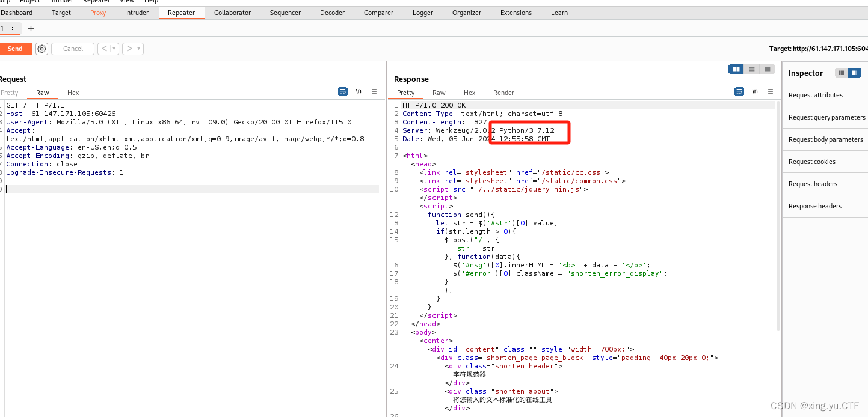Screen dimensions: 868x417
Task: Expand Request cookies in Inspector
Action: coord(825,162)
